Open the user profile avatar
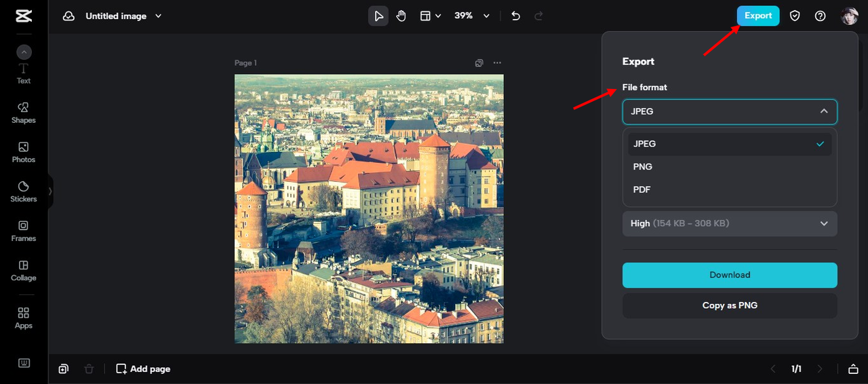This screenshot has width=868, height=384. click(x=850, y=16)
